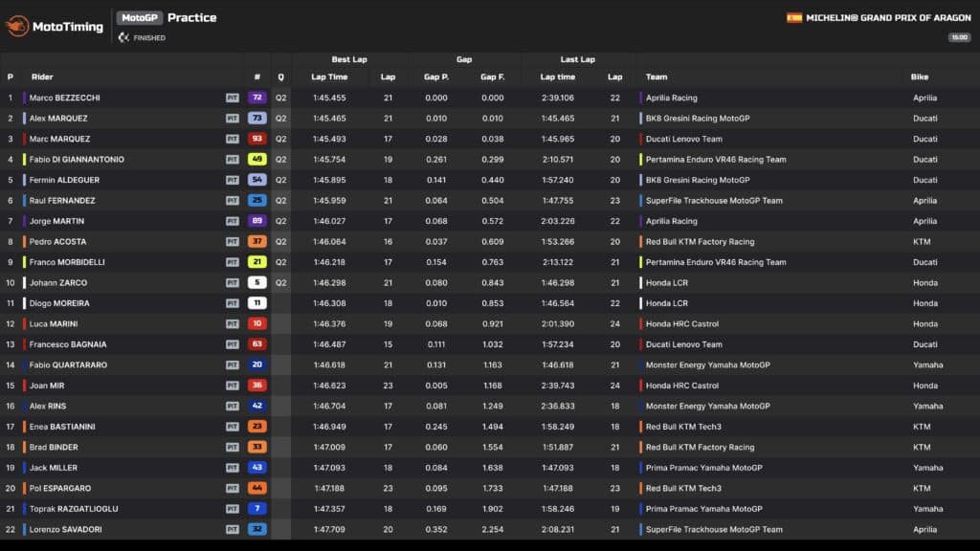The height and width of the screenshot is (551, 980).
Task: Click team Red Bull KTM Factory Racing in Binder row
Action: pos(700,448)
